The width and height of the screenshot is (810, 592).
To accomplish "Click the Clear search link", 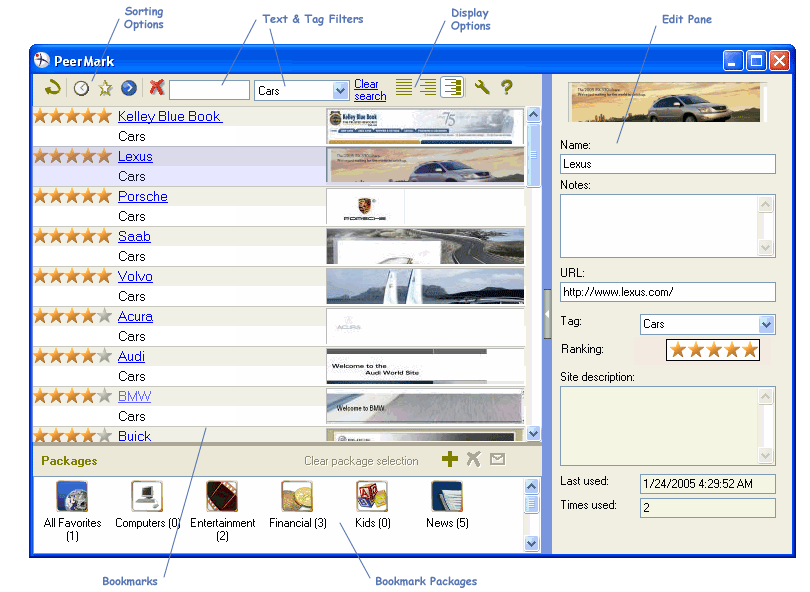I will pyautogui.click(x=370, y=90).
